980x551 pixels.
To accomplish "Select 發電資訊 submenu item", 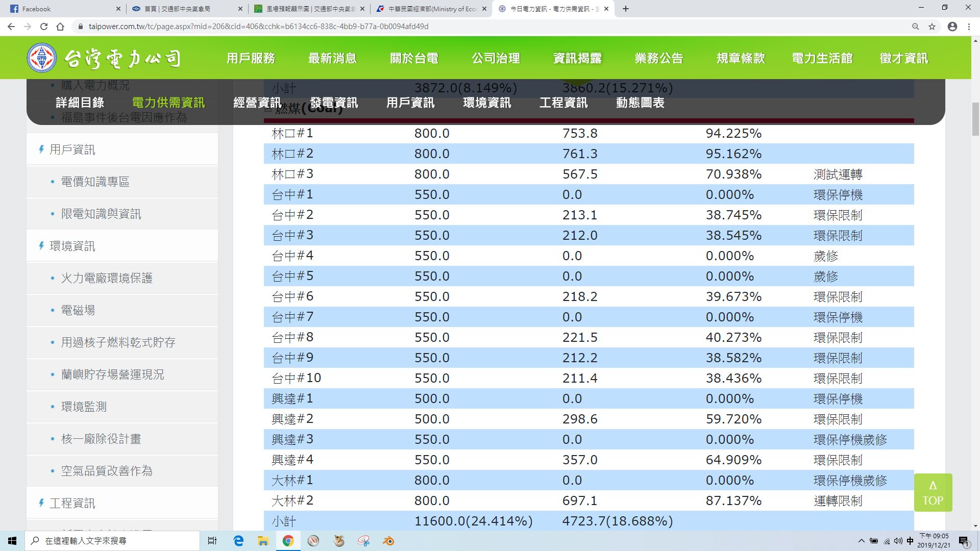I will click(x=334, y=103).
